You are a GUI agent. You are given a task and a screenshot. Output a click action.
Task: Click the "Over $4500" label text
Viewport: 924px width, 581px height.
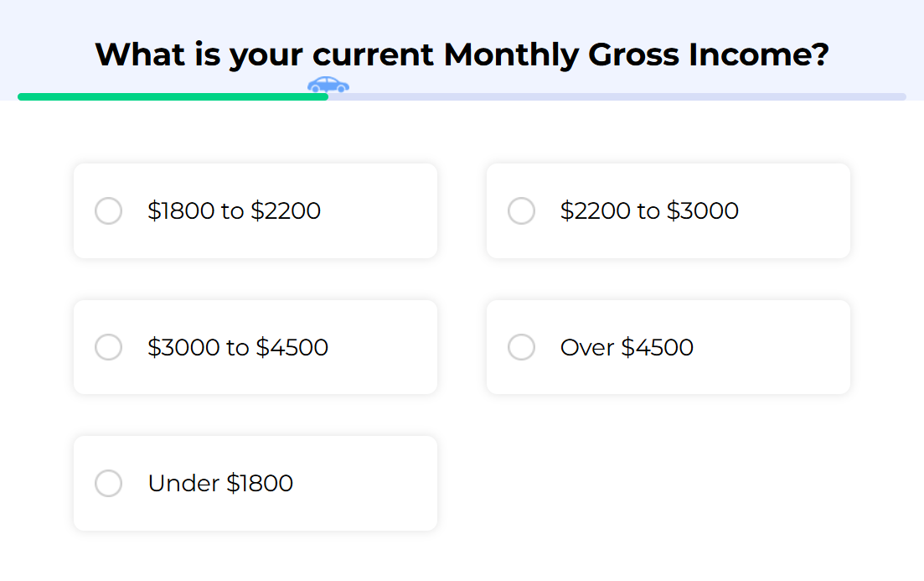coord(627,347)
